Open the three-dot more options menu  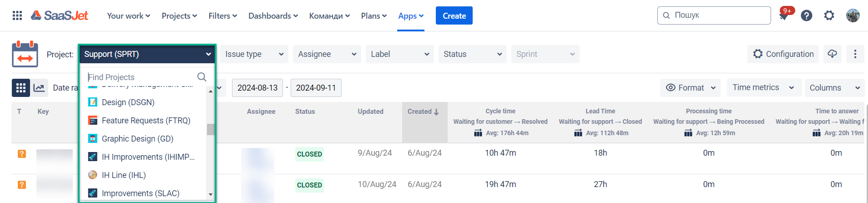point(855,54)
